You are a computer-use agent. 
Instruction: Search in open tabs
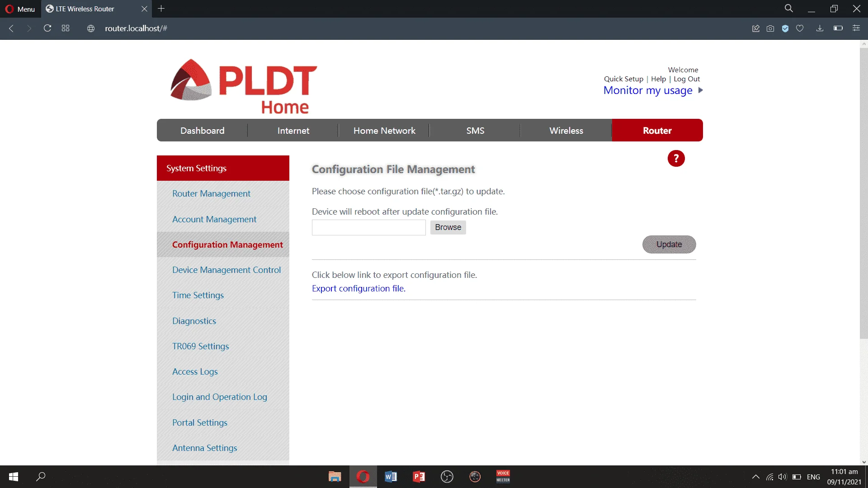(789, 9)
